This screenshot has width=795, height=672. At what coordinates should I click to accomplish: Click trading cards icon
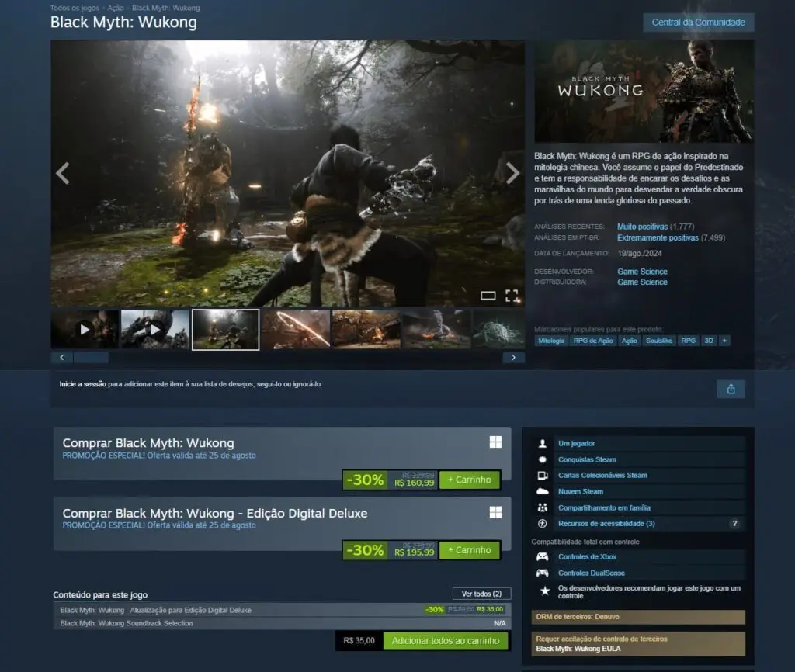[543, 476]
